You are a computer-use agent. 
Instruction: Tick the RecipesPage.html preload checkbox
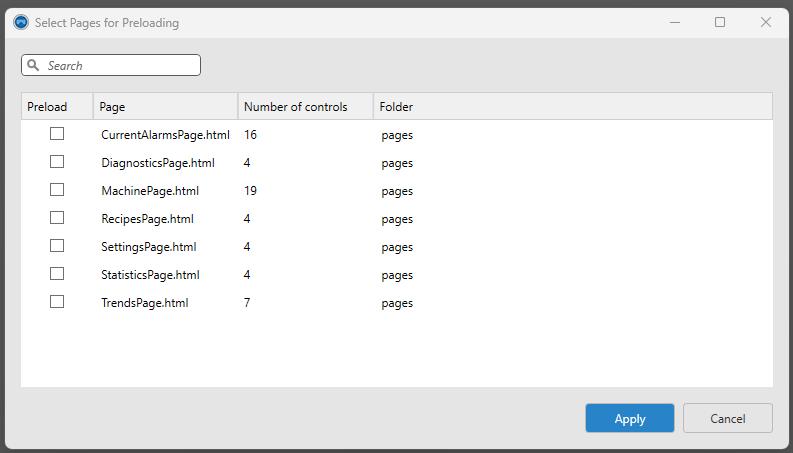point(57,218)
